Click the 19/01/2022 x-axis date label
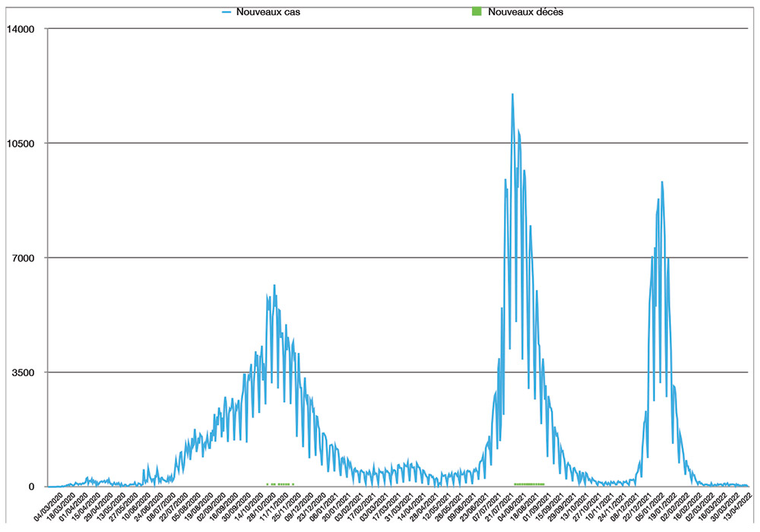The height and width of the screenshot is (532, 760). coord(658,508)
